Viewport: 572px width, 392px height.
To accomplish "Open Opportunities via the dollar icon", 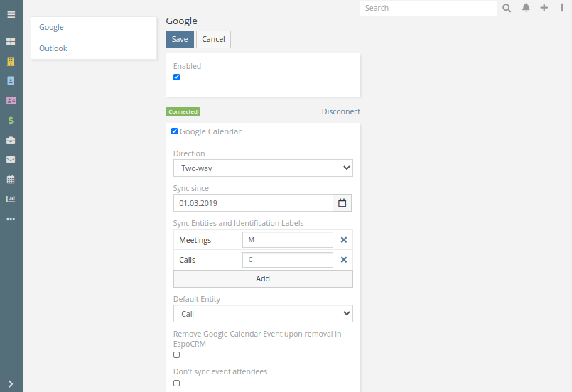I will click(11, 120).
